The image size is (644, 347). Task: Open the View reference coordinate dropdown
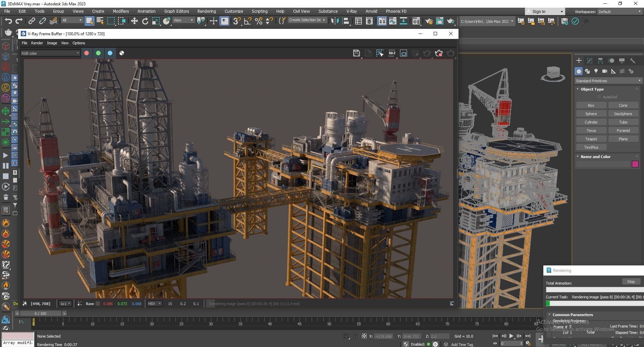183,20
